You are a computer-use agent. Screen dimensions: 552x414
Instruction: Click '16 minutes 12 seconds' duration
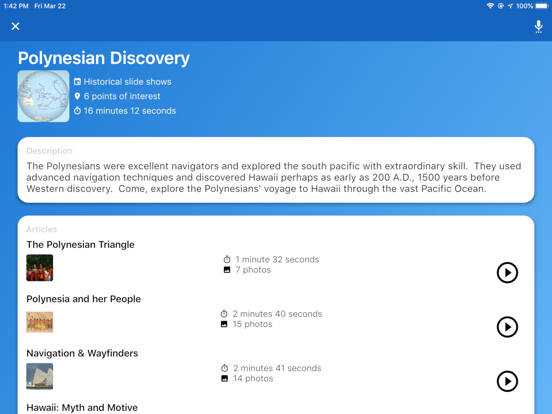[130, 111]
